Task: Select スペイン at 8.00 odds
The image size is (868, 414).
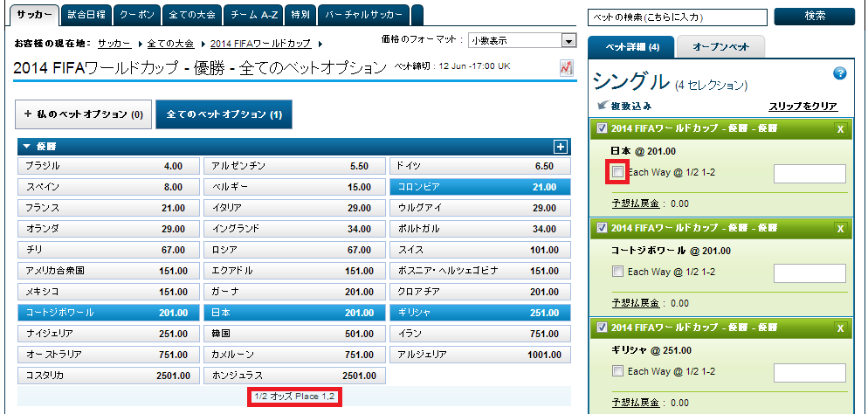Action: 108,187
